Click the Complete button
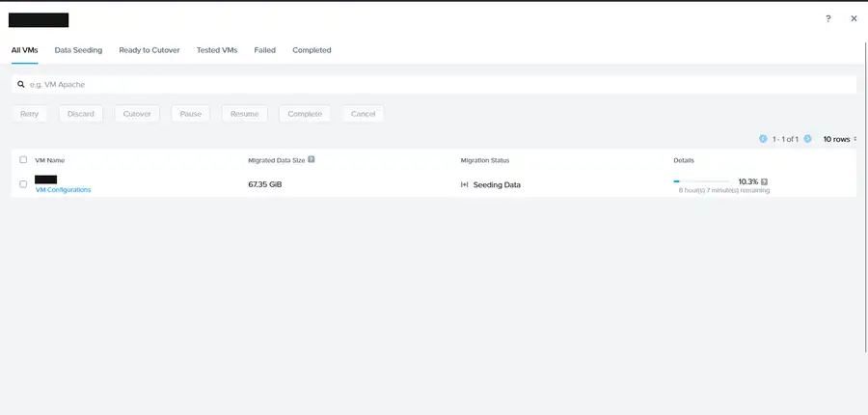Image resolution: width=868 pixels, height=415 pixels. tap(305, 114)
